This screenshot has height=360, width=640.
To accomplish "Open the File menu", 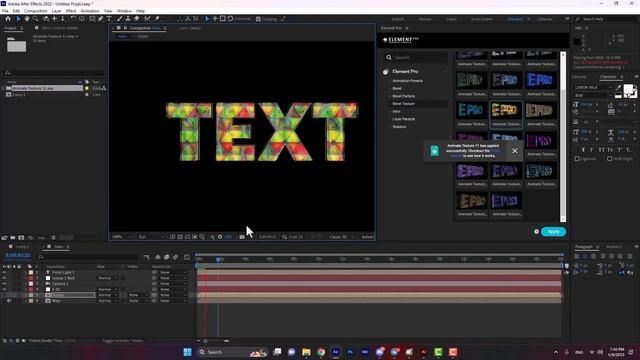I will click(x=5, y=11).
